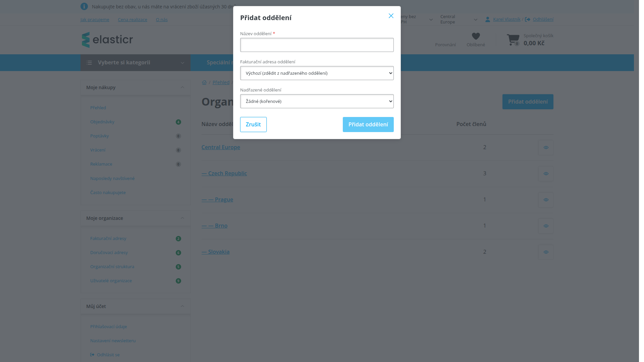Viewport: 644px width, 362px height.
Task: Click eye icon in Prague row
Action: tap(546, 200)
